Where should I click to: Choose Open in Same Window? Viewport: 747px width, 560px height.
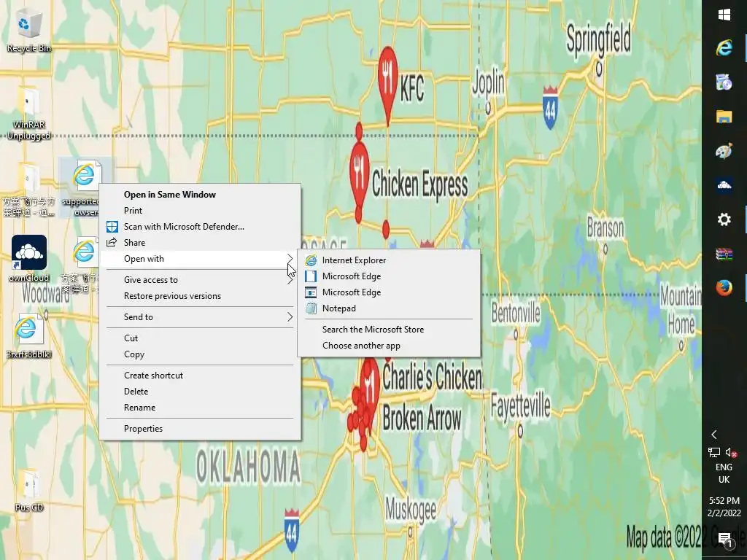[x=200, y=194]
